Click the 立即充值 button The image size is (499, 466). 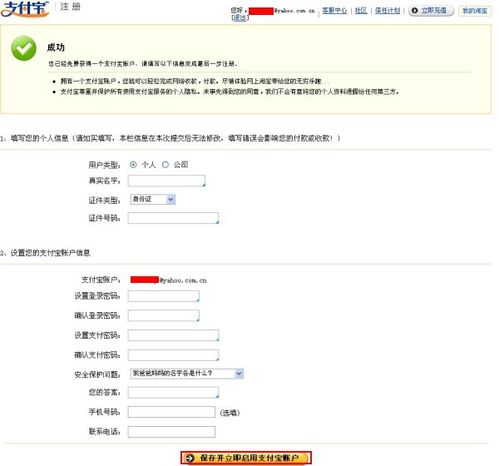[431, 11]
